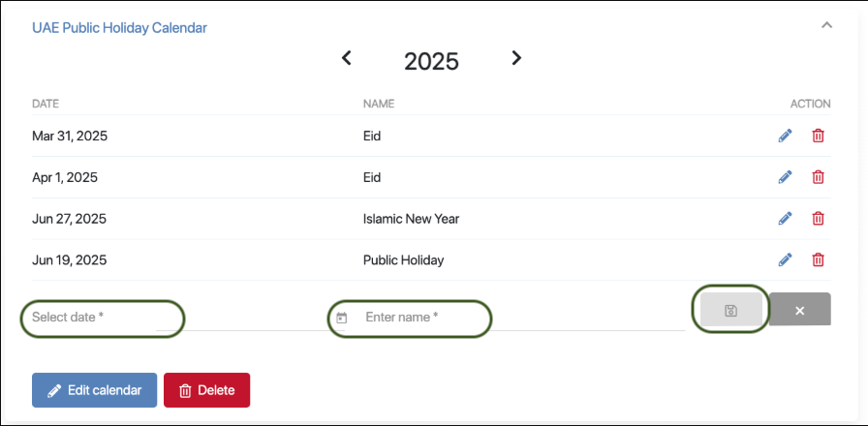Screen dimensions: 868x426
Task: Go to next year
Action: (516, 58)
